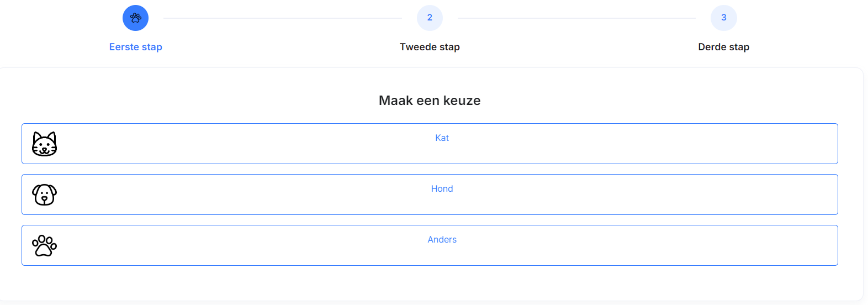The image size is (868, 305).
Task: Click empty white card area below Anders option
Action: [x=430, y=283]
